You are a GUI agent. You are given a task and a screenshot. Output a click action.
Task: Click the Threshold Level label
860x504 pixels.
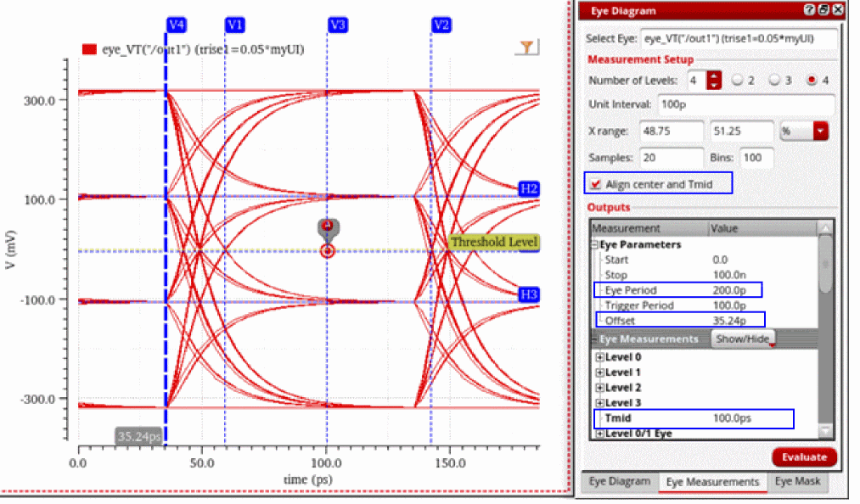click(x=494, y=242)
